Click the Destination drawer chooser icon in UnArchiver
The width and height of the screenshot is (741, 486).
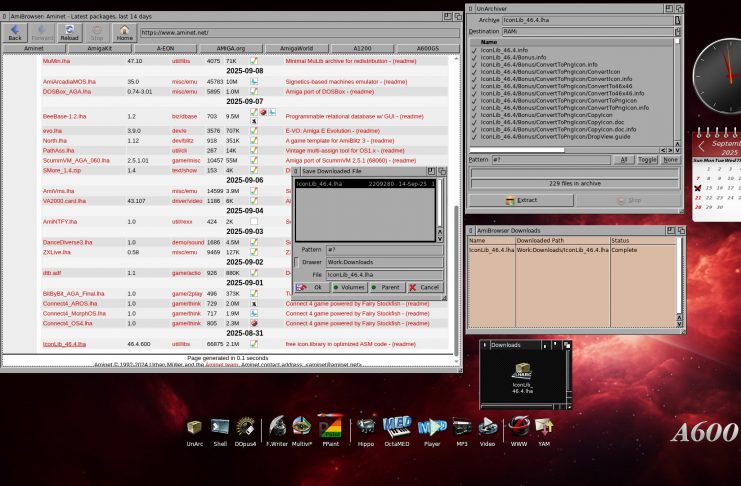tap(678, 32)
